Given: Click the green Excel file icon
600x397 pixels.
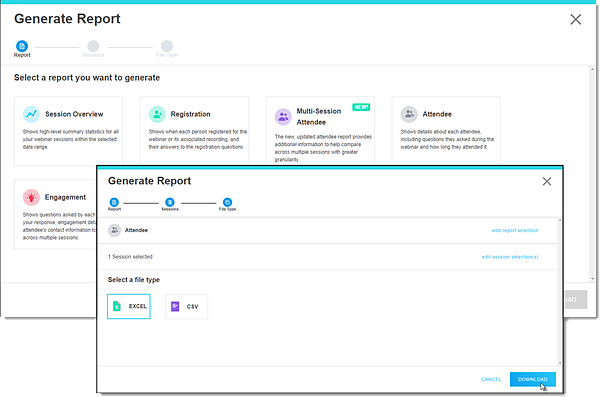Looking at the screenshot, I should click(x=117, y=306).
